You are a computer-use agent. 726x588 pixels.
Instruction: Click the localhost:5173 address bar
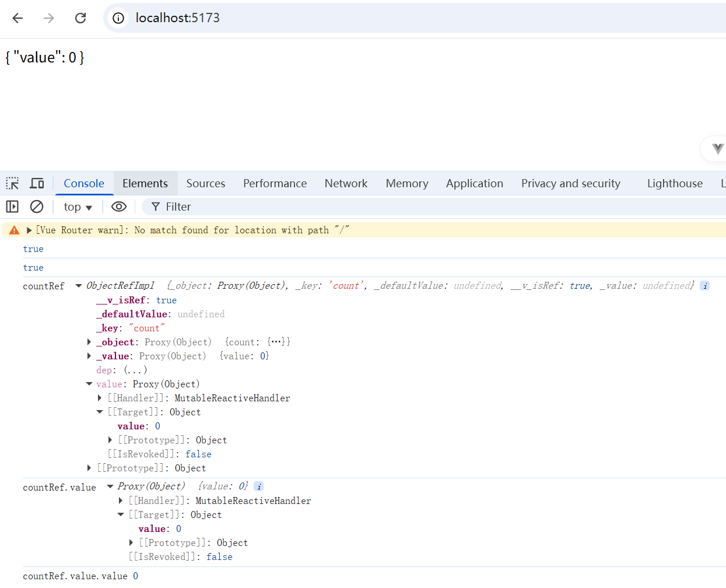[x=414, y=18]
